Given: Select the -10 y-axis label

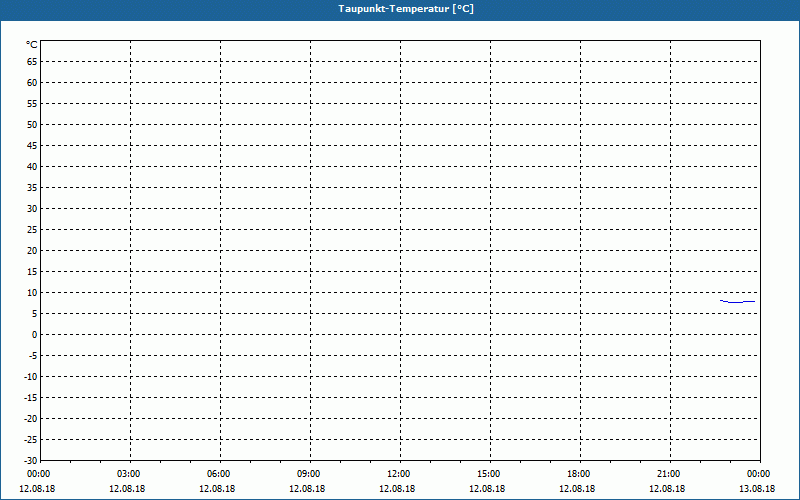Looking at the screenshot, I should point(31,377).
